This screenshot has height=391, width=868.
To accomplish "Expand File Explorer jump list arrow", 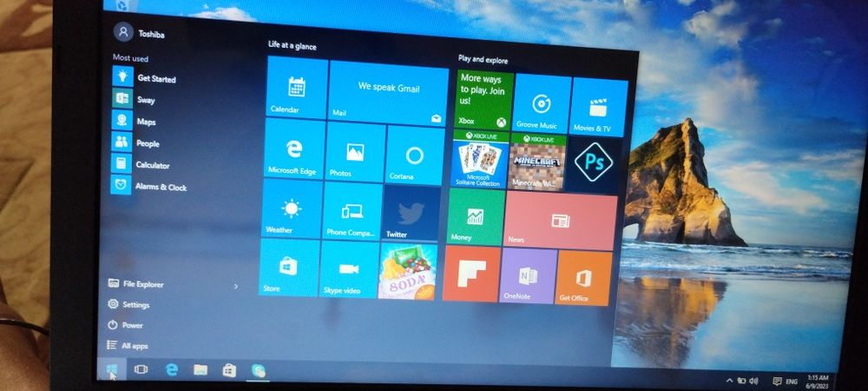I will (x=236, y=287).
